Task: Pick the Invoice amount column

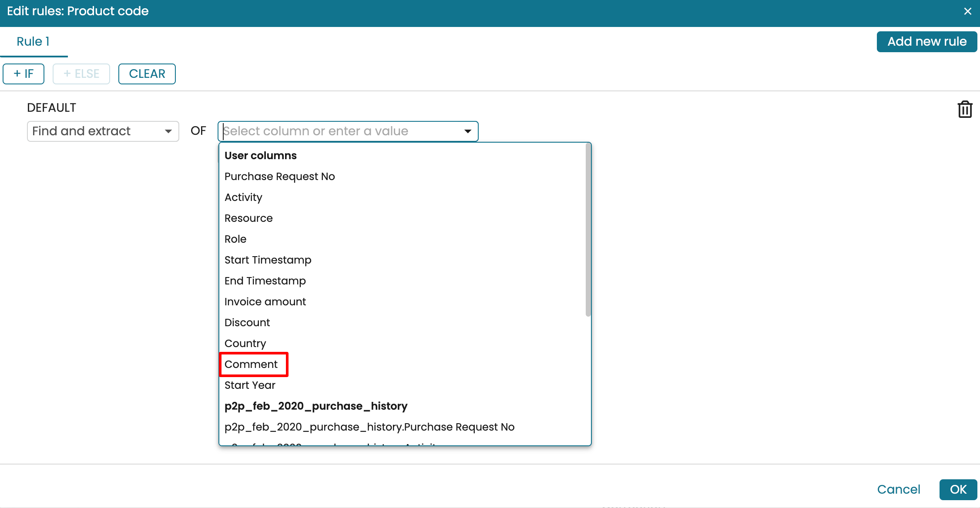Action: point(265,302)
